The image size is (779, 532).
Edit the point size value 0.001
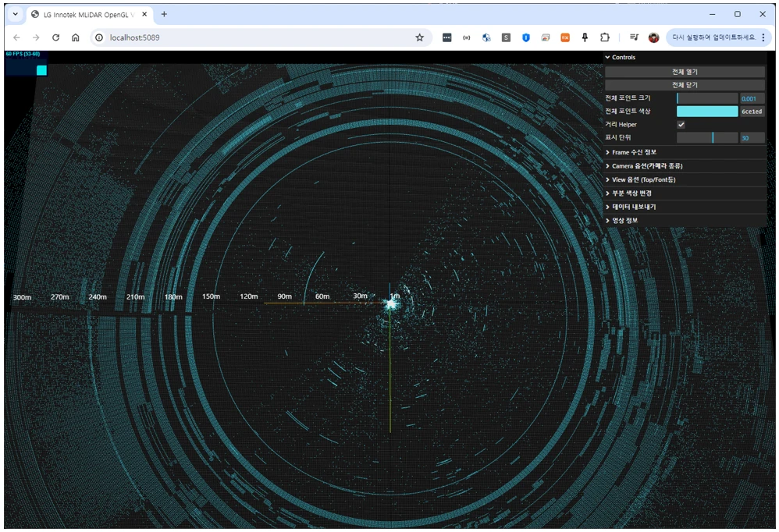(752, 98)
